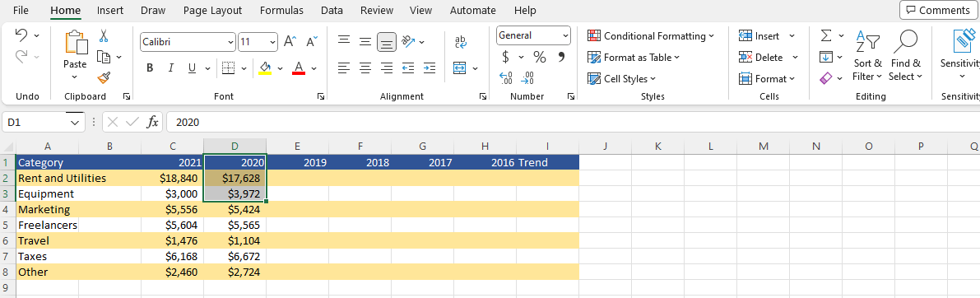Select the Select All corner triangle

pos(8,147)
